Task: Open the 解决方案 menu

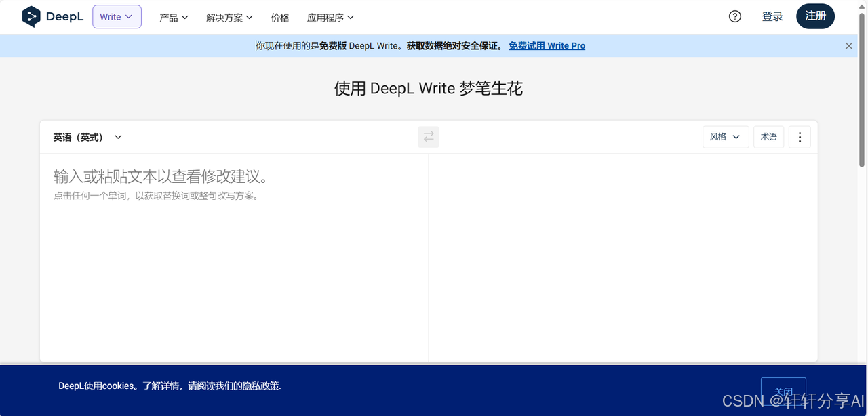Action: (229, 17)
